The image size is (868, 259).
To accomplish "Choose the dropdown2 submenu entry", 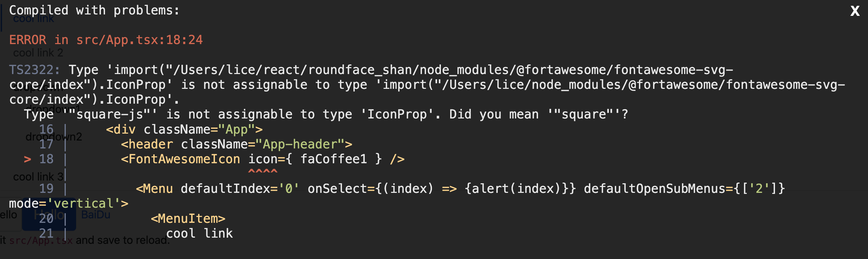I will (54, 137).
